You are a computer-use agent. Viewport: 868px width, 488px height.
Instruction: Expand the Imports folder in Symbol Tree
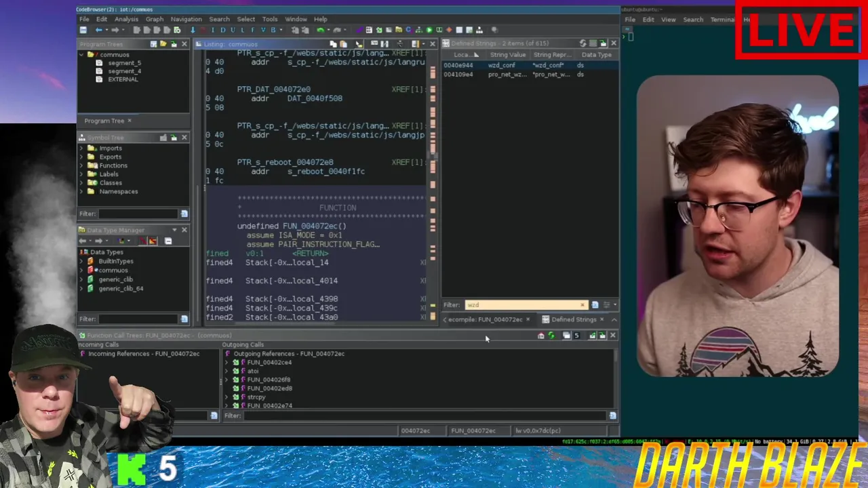coord(82,148)
